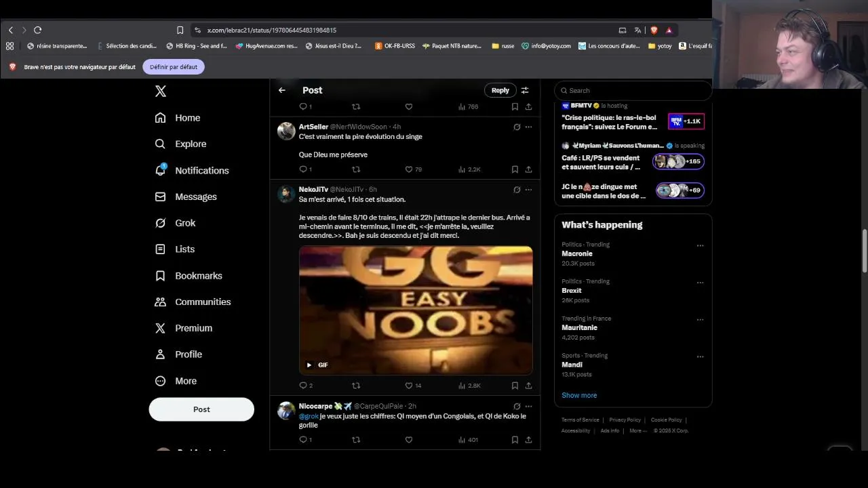Open Explore in the sidebar
Image resolution: width=868 pixels, height=488 pixels.
pyautogui.click(x=180, y=144)
